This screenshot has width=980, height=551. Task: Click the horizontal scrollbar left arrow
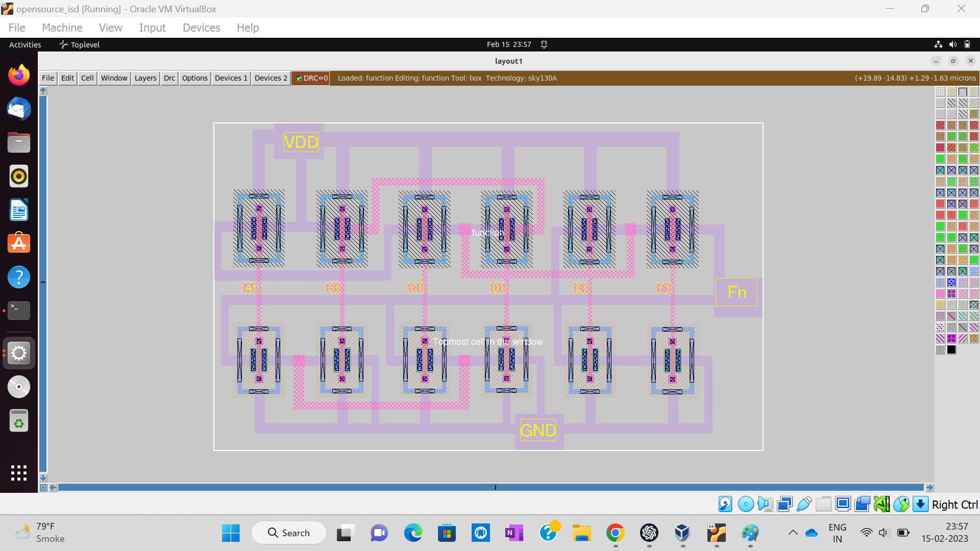coord(53,488)
